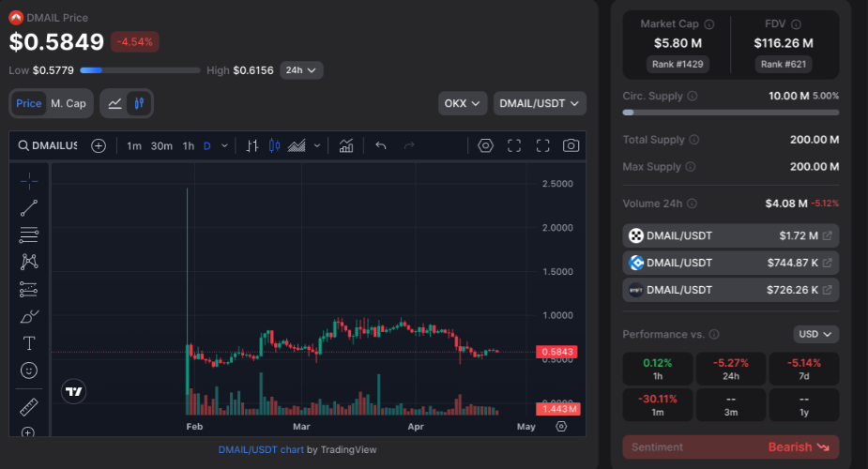Click the Rank #1429 badge

point(678,64)
